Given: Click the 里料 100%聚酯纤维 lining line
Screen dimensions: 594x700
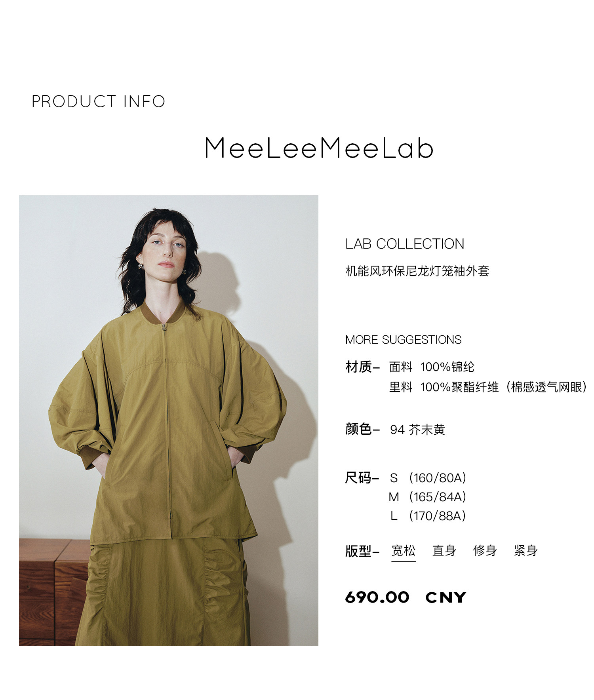Looking at the screenshot, I should 488,387.
